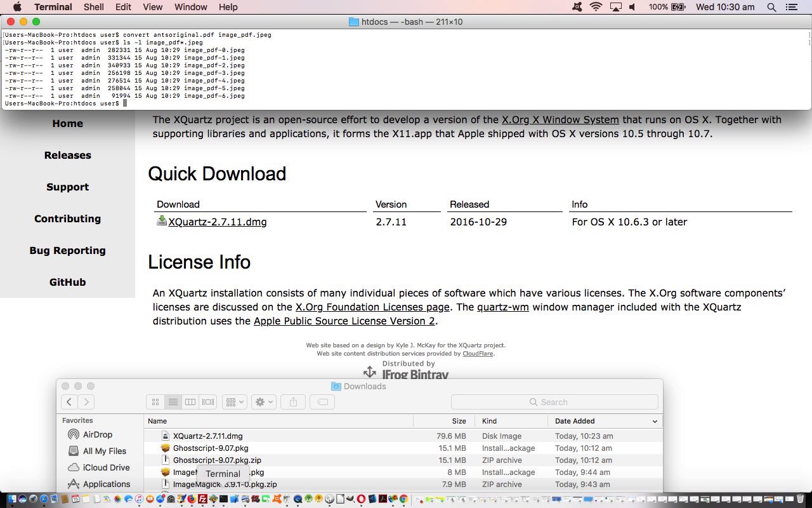Click image_pdf-0.jpeg line in Terminal

[125, 50]
